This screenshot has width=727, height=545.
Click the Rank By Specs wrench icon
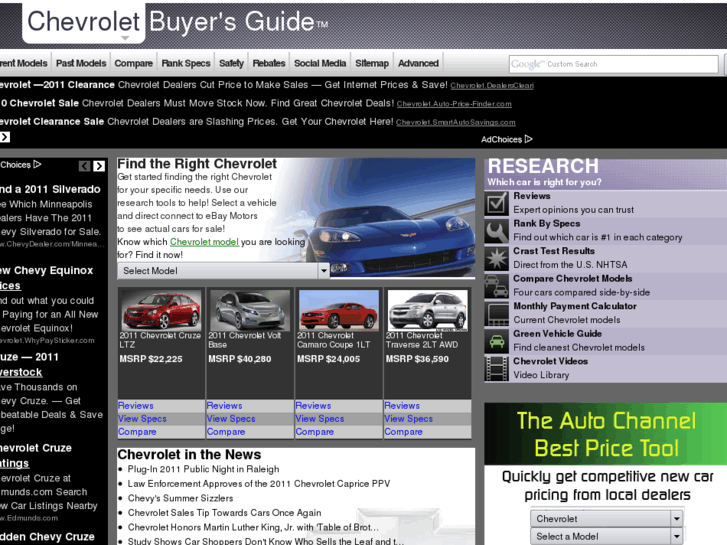click(x=497, y=231)
